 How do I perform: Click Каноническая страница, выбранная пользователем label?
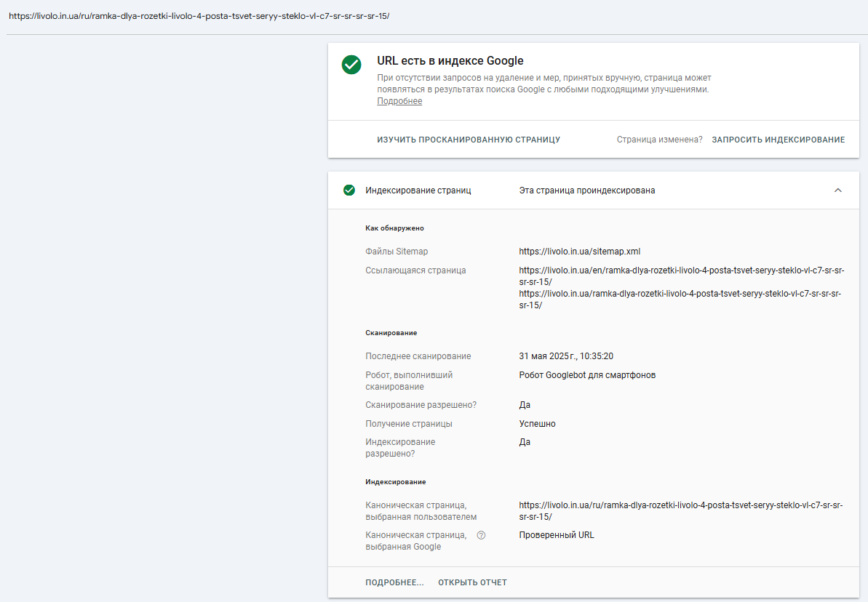(x=421, y=510)
